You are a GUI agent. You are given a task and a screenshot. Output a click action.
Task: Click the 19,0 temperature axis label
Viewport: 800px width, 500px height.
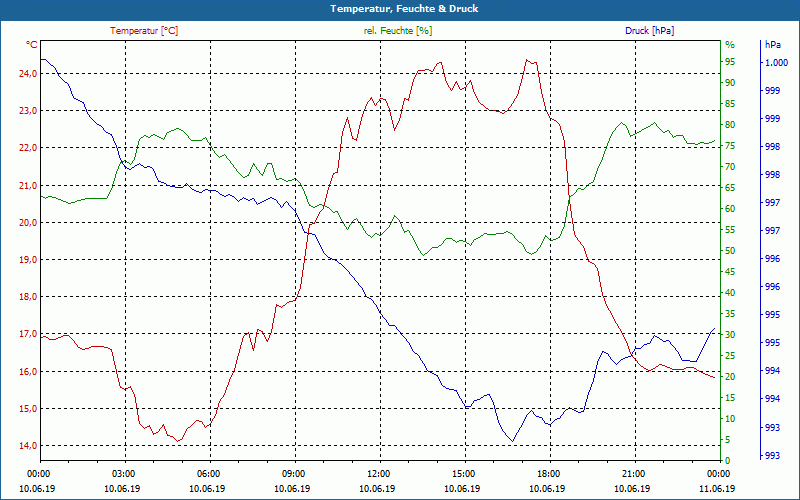click(x=28, y=260)
